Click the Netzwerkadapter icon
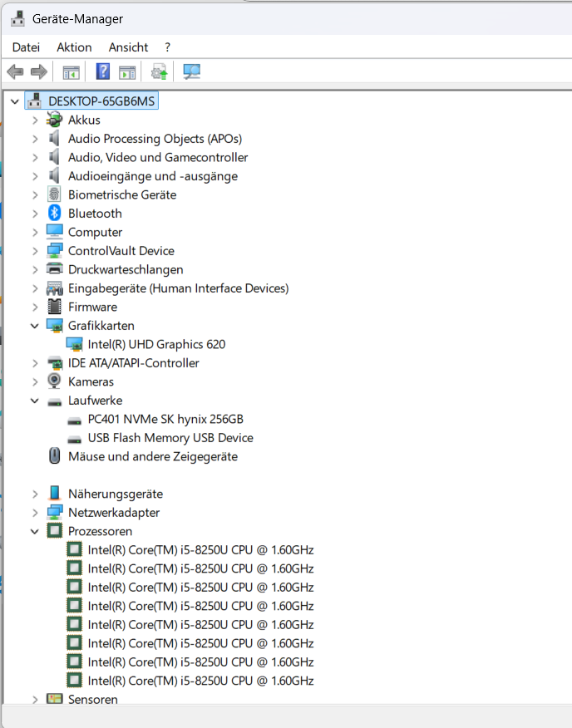This screenshot has height=728, width=572. coord(54,512)
